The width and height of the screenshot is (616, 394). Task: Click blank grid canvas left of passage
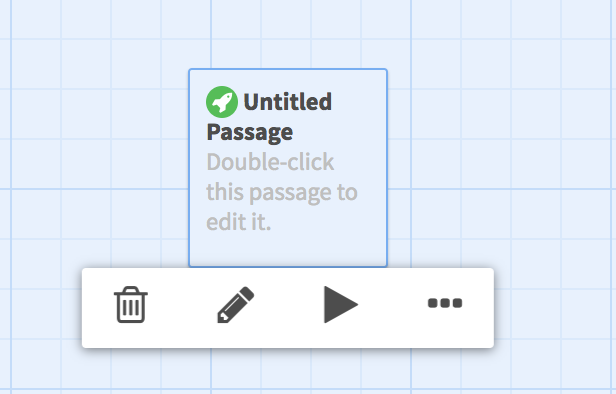pyautogui.click(x=94, y=157)
